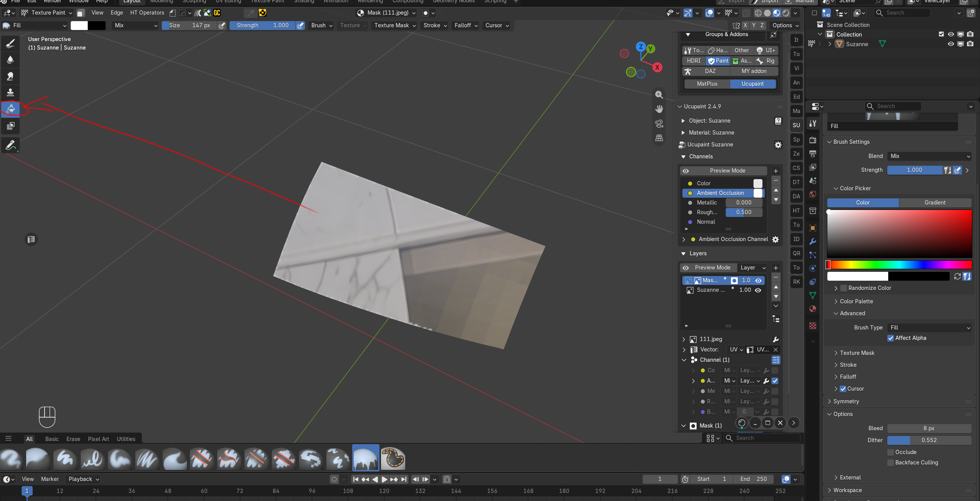Click the MY addon button
Viewport: 980px width, 501px height.
click(x=754, y=71)
